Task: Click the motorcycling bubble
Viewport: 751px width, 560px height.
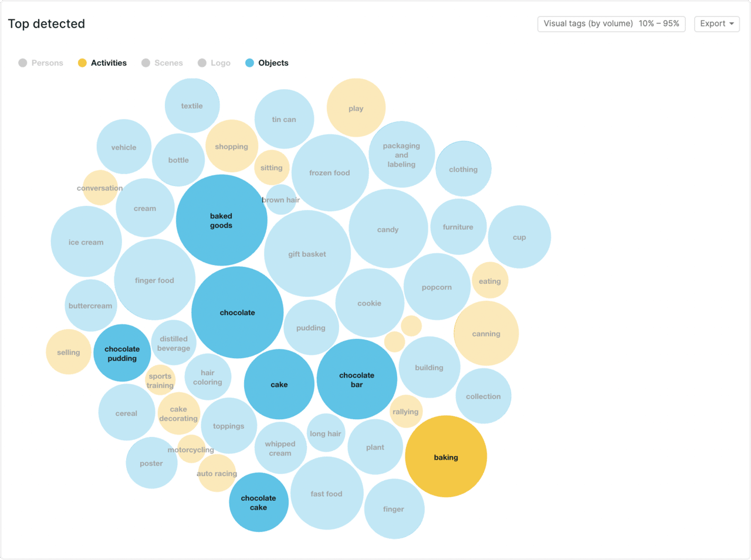Action: (191, 449)
